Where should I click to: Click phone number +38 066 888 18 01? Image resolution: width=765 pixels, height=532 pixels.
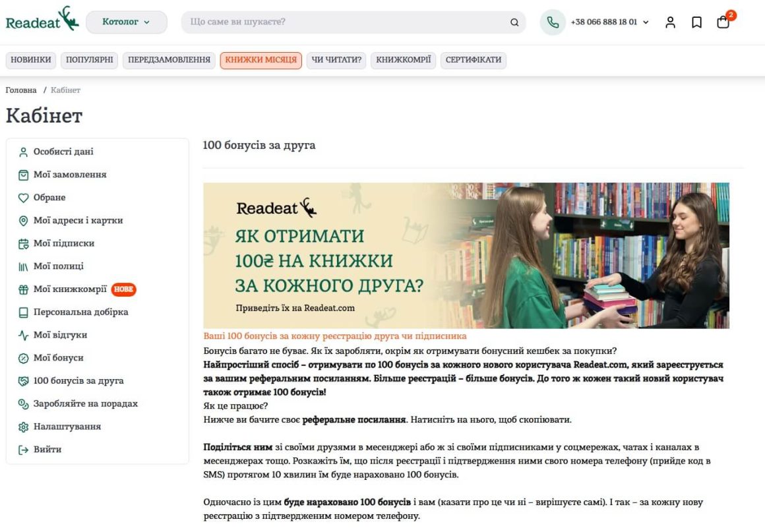point(604,22)
